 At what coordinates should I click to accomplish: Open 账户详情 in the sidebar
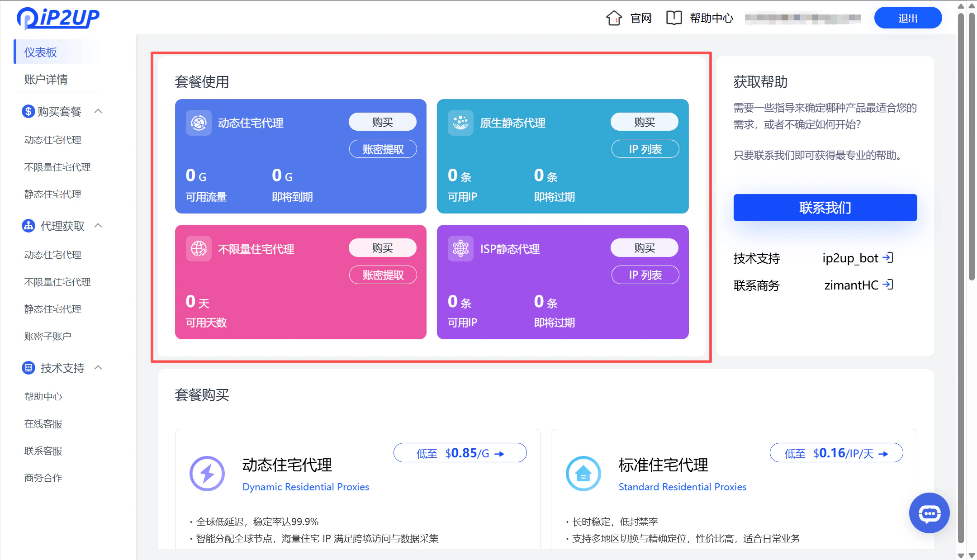pyautogui.click(x=46, y=80)
